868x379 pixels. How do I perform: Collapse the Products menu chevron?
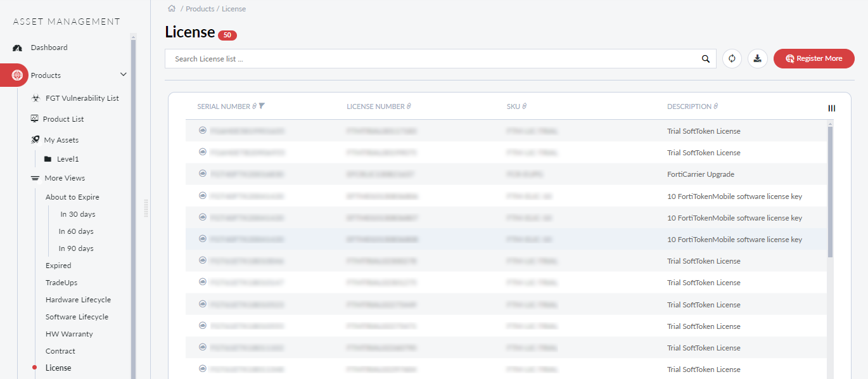pyautogui.click(x=124, y=75)
